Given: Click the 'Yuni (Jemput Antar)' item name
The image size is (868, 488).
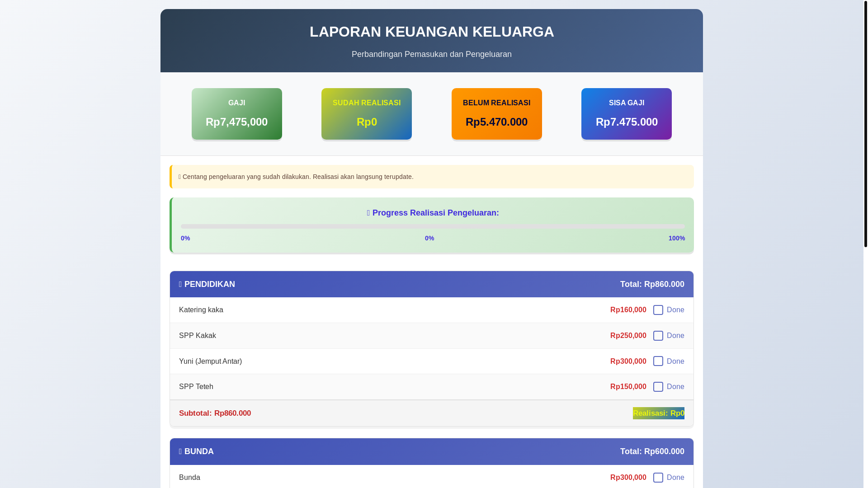Looking at the screenshot, I should click(x=211, y=361).
